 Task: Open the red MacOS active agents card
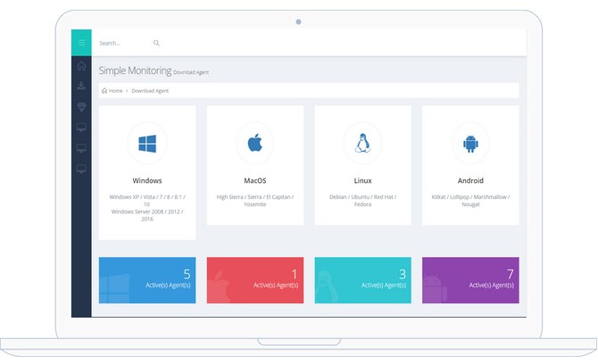pos(254,280)
